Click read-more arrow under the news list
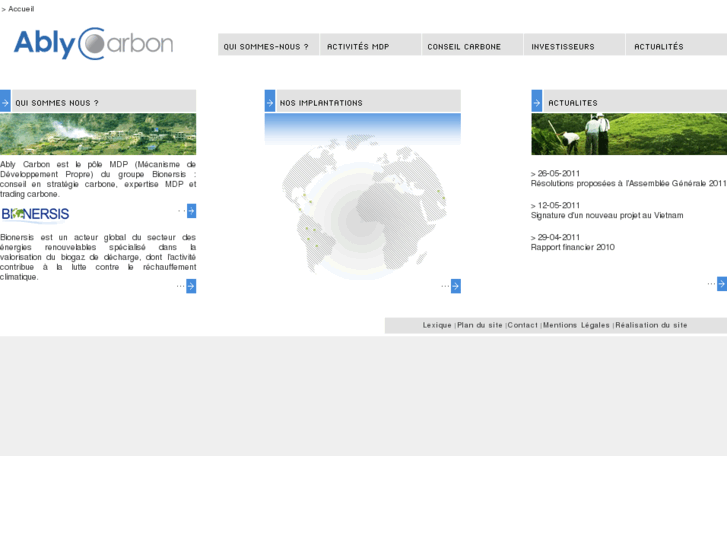 point(722,284)
